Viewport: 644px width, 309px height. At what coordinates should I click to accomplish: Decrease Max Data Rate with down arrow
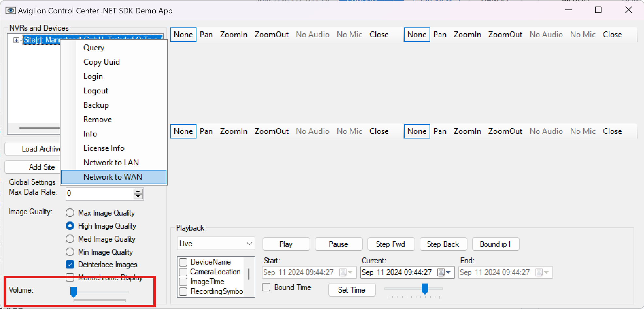[x=138, y=196]
